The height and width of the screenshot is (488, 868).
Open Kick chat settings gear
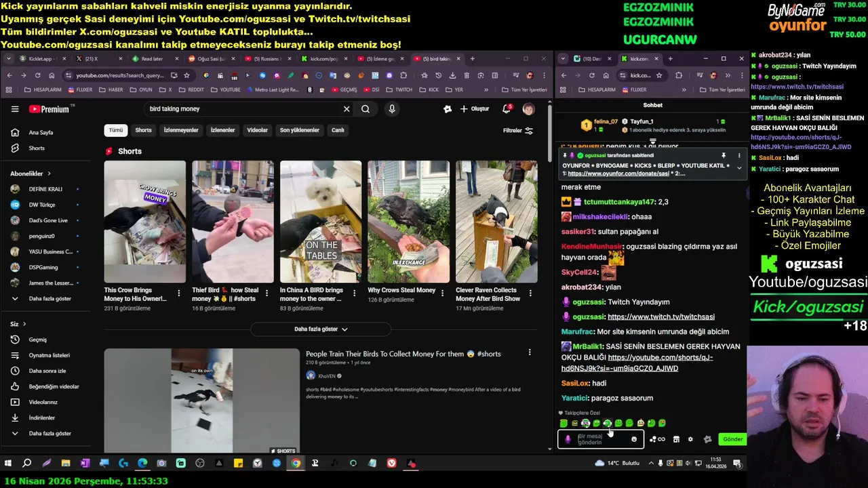click(690, 439)
